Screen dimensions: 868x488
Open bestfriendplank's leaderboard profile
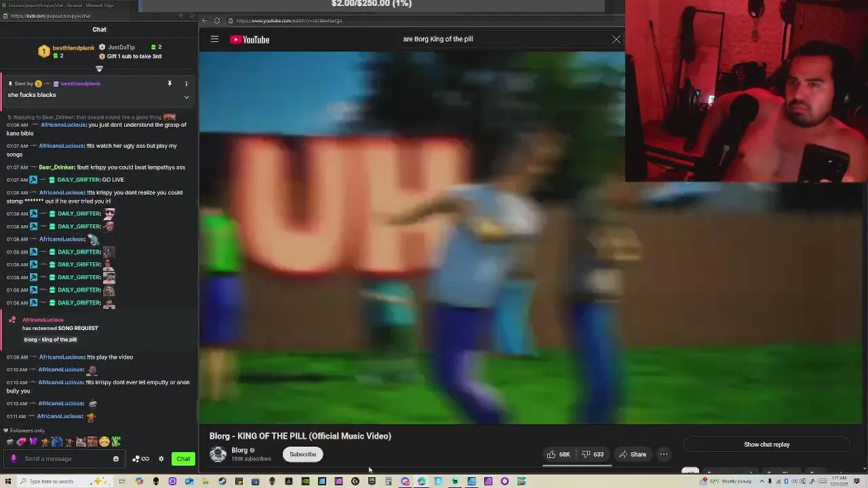(x=73, y=48)
